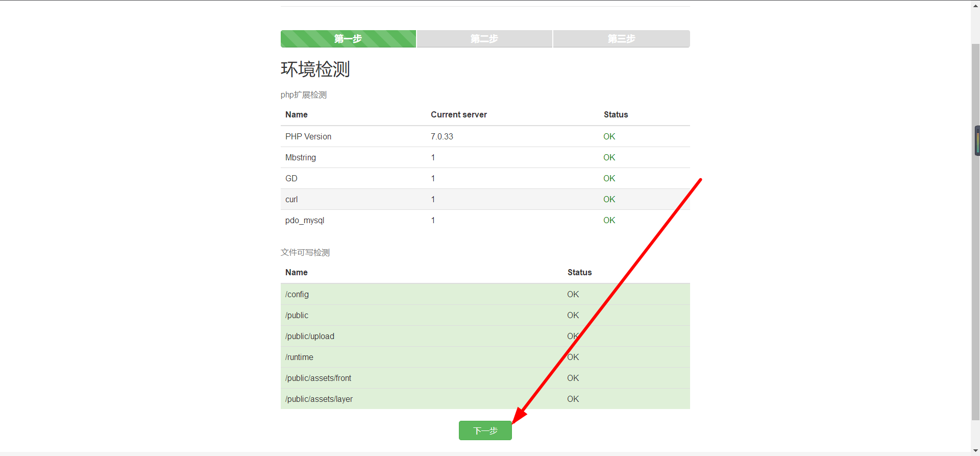Click the PHP Version row name

[308, 136]
